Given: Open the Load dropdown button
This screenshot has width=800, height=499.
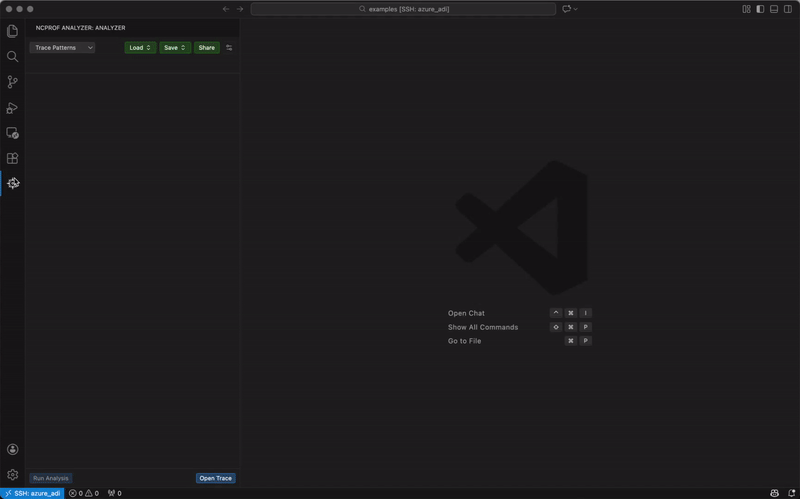Looking at the screenshot, I should [x=140, y=48].
